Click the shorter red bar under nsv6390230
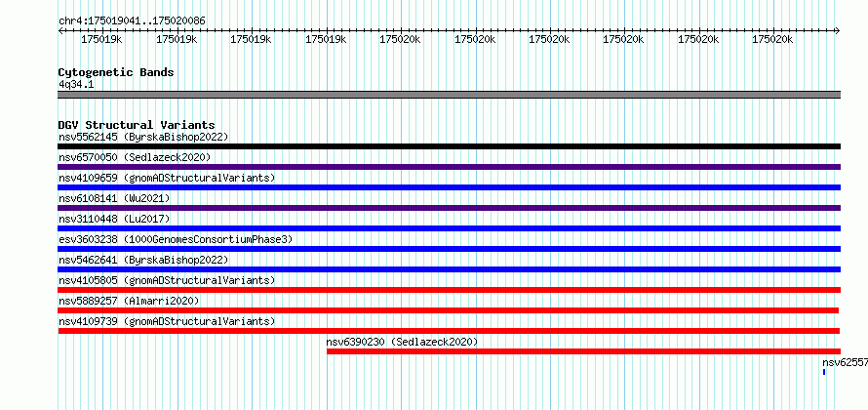The image size is (868, 410). coord(583,351)
